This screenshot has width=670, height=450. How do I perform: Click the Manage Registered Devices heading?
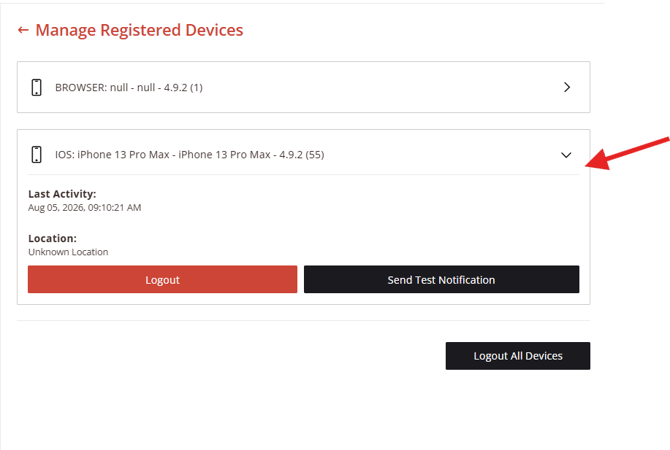point(139,30)
